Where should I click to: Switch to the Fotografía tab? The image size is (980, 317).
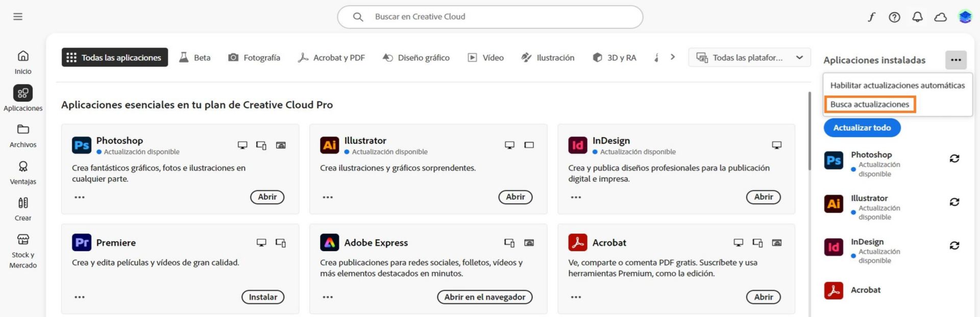[x=254, y=58]
